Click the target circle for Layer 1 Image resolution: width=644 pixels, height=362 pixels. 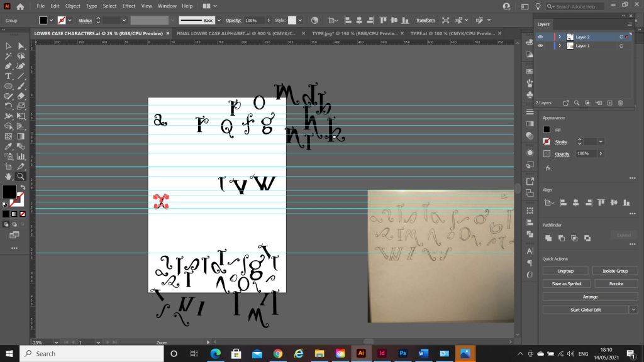(x=621, y=46)
